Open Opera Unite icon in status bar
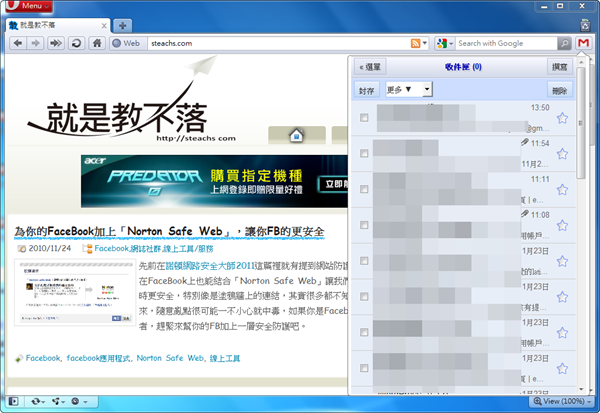The width and height of the screenshot is (600, 413). point(58,401)
